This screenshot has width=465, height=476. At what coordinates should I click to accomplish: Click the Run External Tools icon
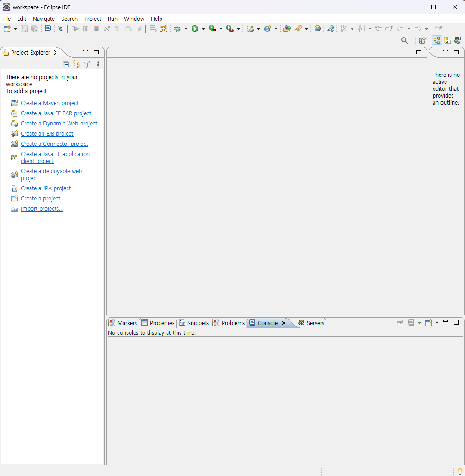point(230,29)
